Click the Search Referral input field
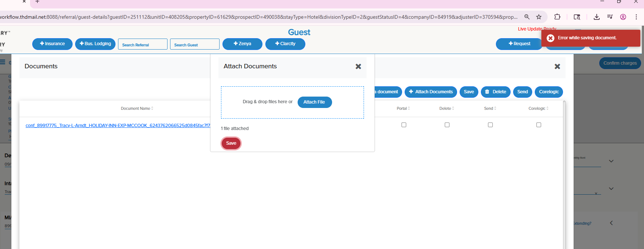 pyautogui.click(x=143, y=44)
